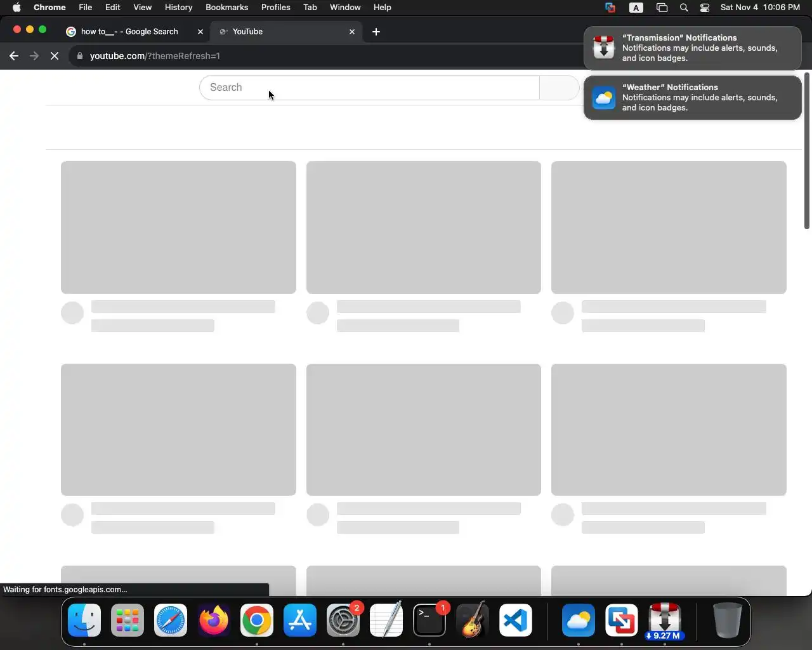Click the forward navigation arrow

(x=34, y=56)
